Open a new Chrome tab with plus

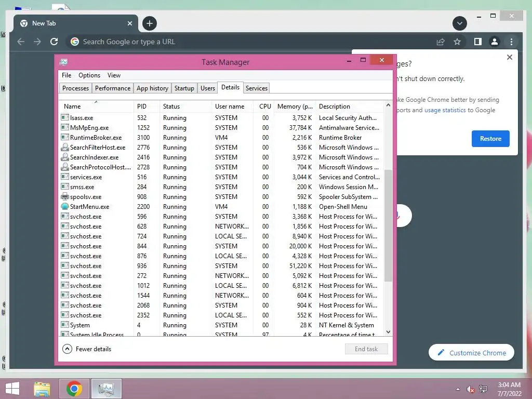click(150, 23)
